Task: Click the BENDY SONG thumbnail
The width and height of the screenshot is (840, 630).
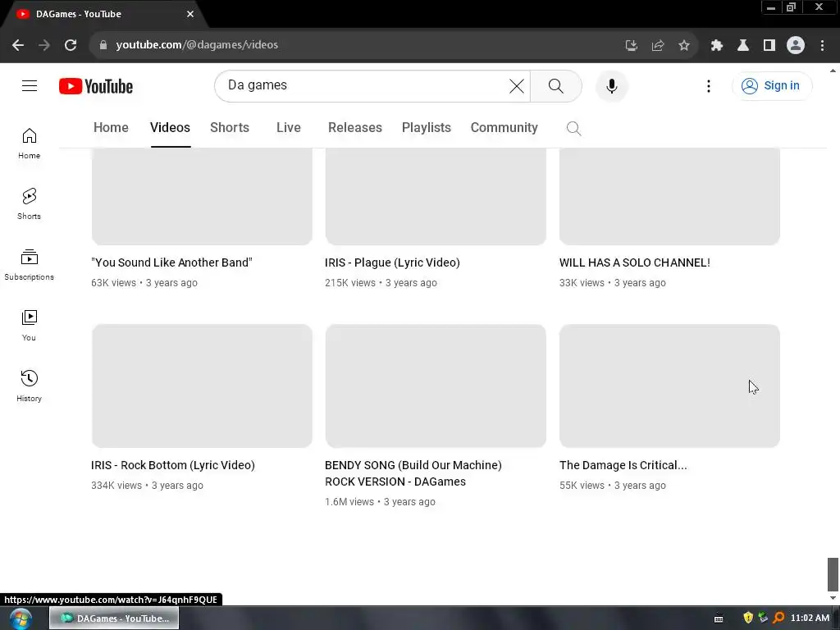Action: pos(436,386)
